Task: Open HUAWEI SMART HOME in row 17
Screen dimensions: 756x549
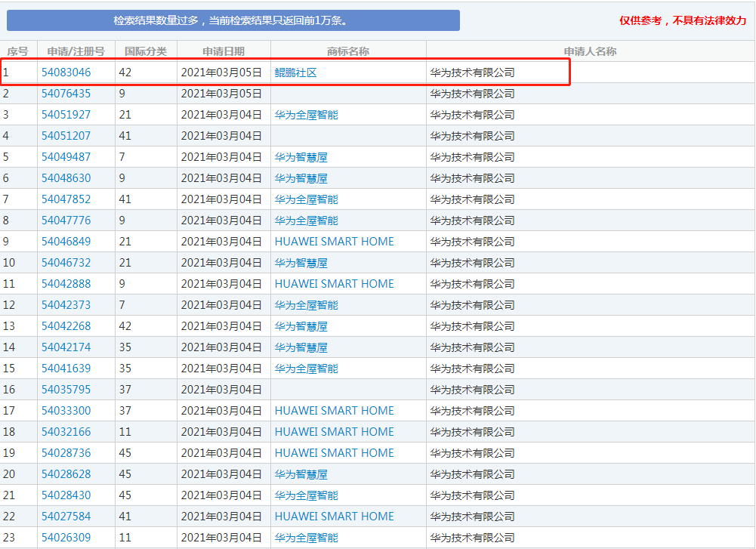Action: pos(334,411)
